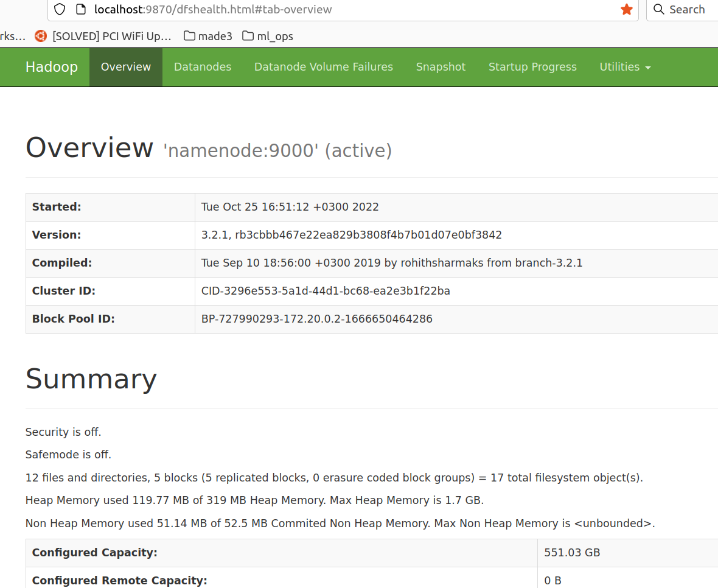View the Startup Progress tab
Viewport: 718px width, 588px height.
pyautogui.click(x=532, y=67)
